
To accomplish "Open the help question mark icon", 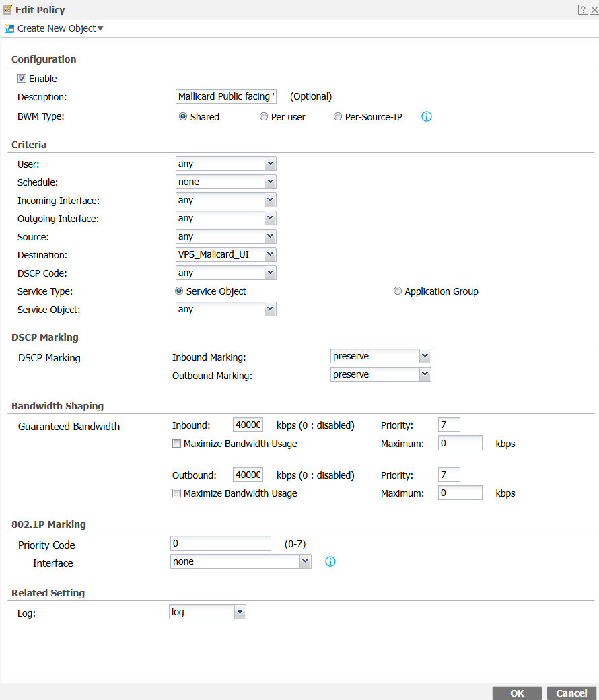I will (582, 10).
